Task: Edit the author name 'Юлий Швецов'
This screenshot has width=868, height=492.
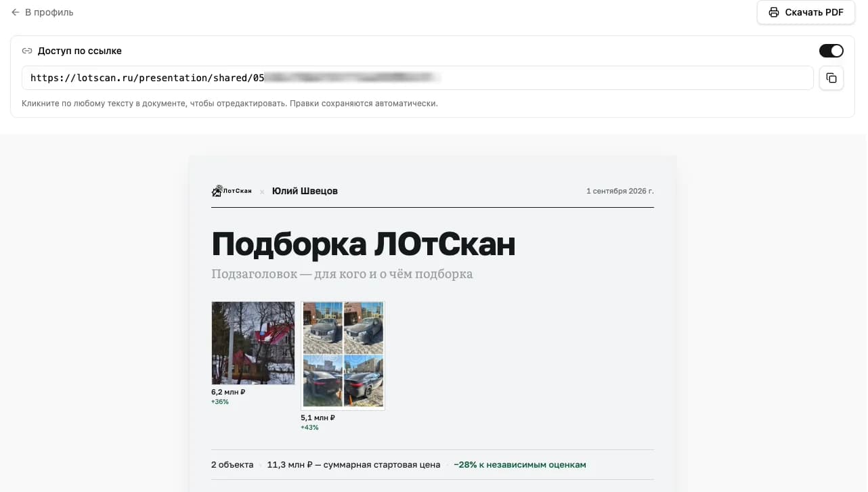Action: click(305, 191)
